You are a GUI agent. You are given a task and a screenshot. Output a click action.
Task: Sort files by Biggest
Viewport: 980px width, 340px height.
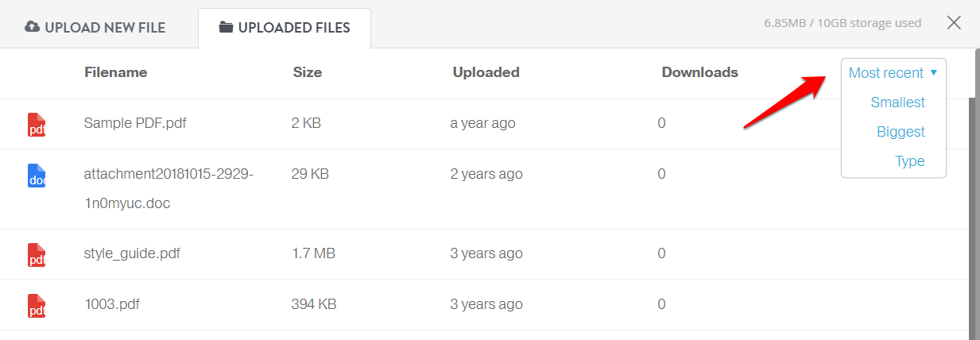click(x=901, y=132)
